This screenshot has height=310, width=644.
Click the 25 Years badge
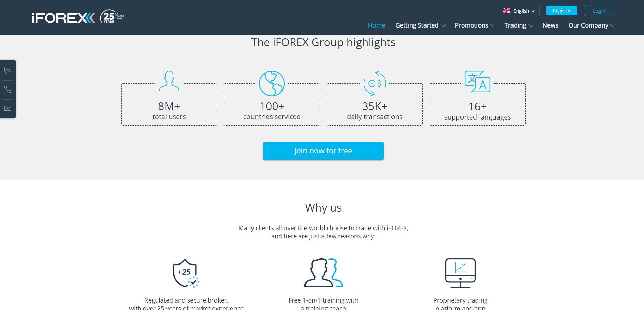click(x=112, y=16)
